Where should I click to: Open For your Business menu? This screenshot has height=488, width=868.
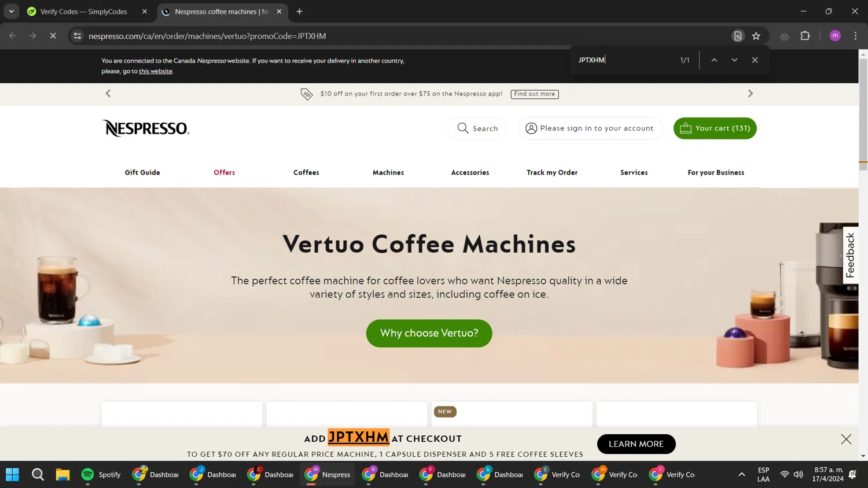(x=716, y=172)
